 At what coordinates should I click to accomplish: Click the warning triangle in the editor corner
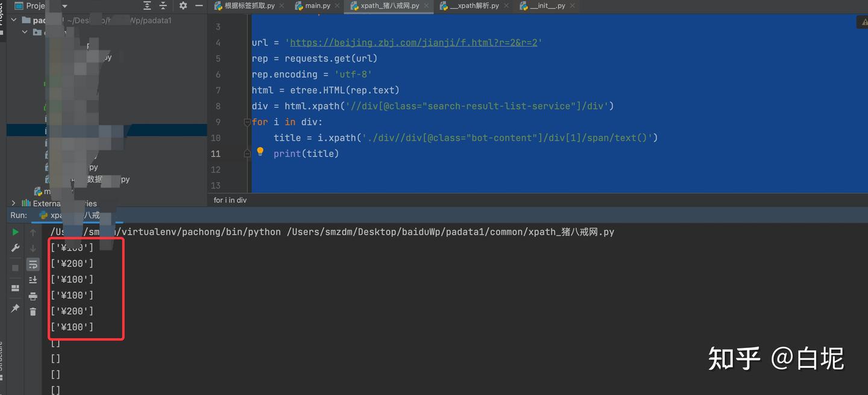coord(863,21)
